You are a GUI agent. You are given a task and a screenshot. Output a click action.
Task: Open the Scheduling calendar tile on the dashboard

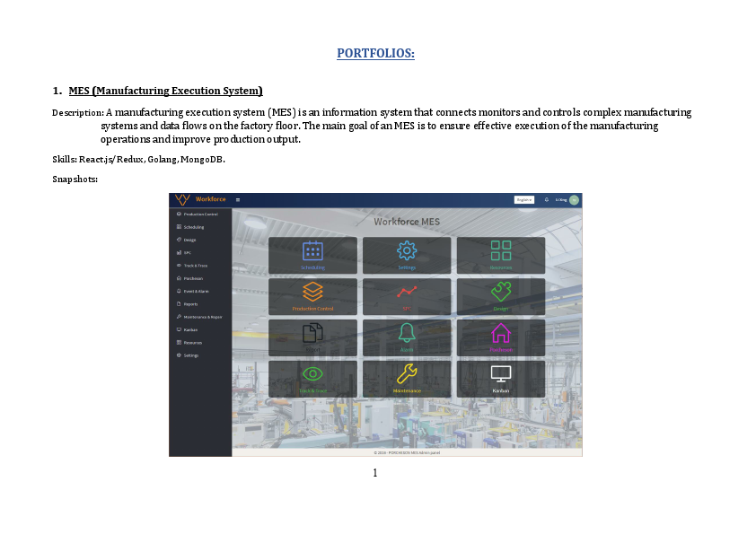tap(313, 256)
